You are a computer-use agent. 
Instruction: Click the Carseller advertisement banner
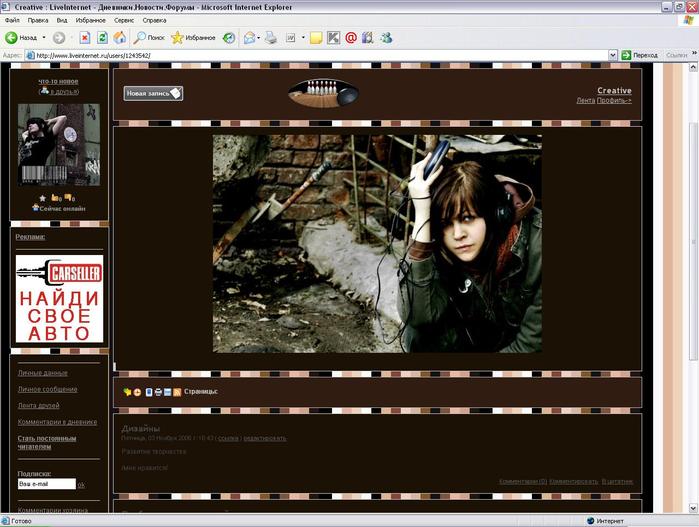pyautogui.click(x=59, y=298)
